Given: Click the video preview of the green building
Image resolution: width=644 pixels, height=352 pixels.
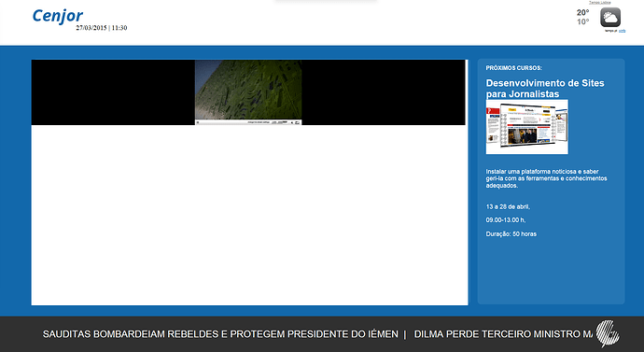Looking at the screenshot, I should point(248,90).
